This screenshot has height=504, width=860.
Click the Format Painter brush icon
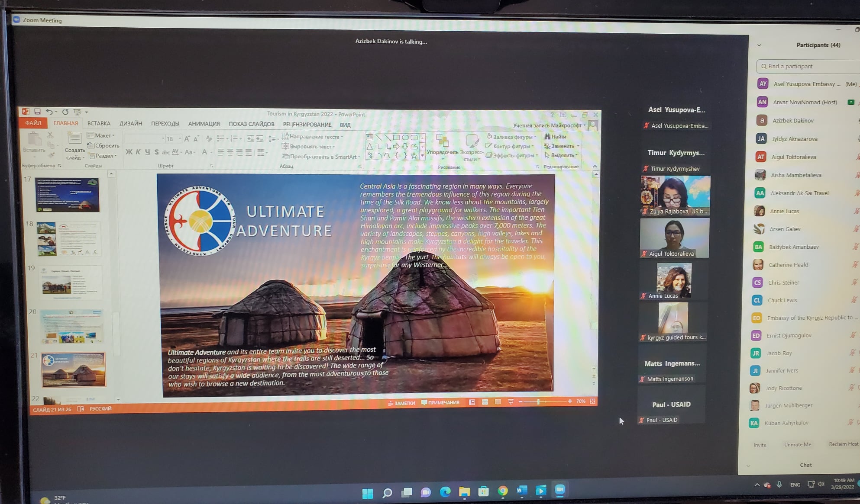(51, 155)
